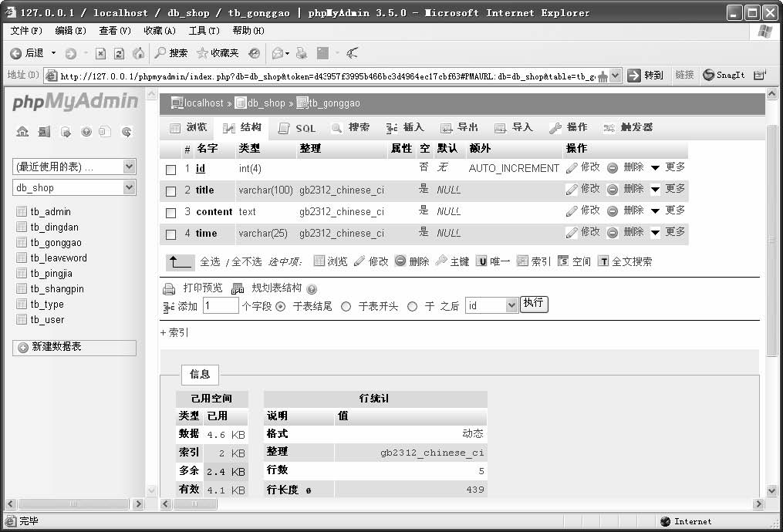783x532 pixels.
Task: Open the query window icon in sidebar
Action: 66,132
